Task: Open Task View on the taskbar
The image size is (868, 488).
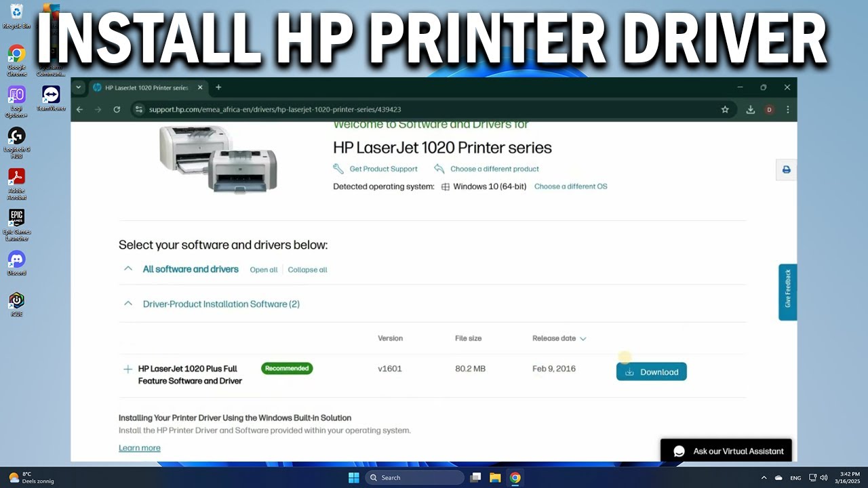Action: 475,477
